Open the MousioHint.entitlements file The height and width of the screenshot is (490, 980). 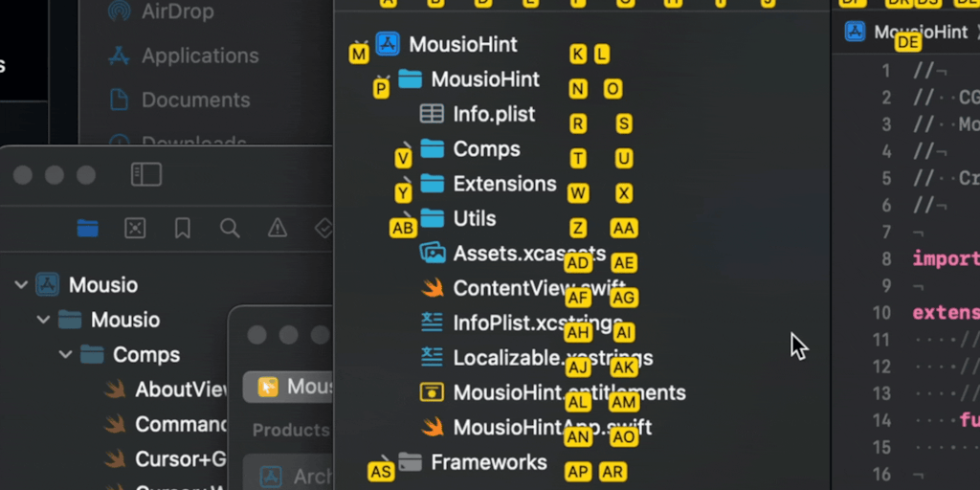coord(568,392)
